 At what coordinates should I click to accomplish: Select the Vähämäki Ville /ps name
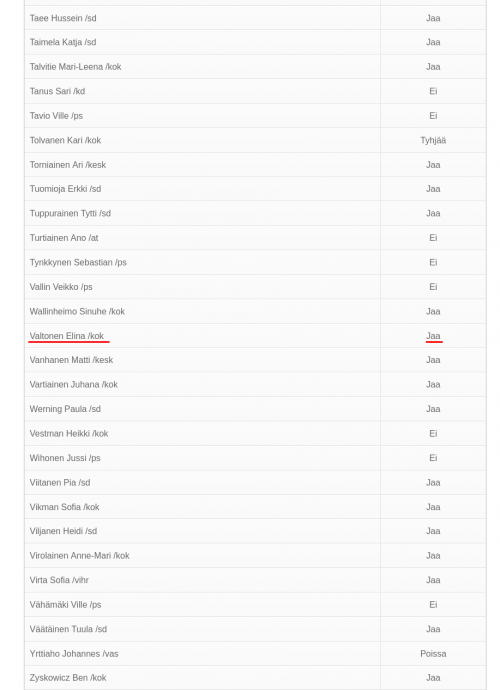pos(65,605)
